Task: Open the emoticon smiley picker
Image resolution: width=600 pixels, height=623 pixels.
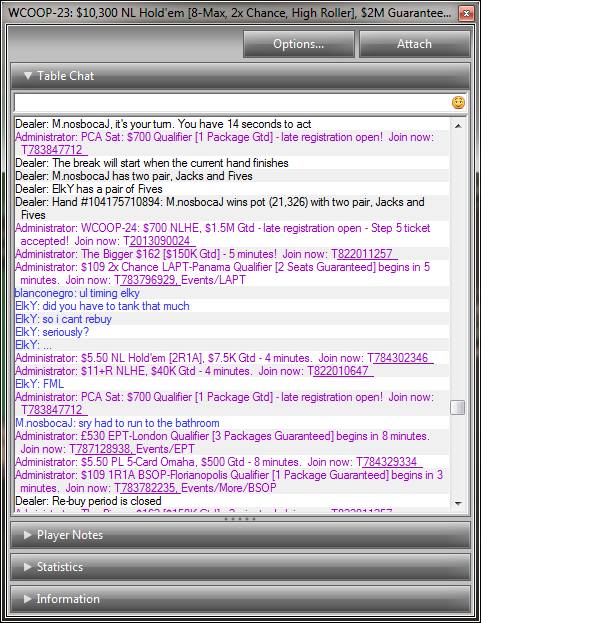Action: [x=458, y=103]
